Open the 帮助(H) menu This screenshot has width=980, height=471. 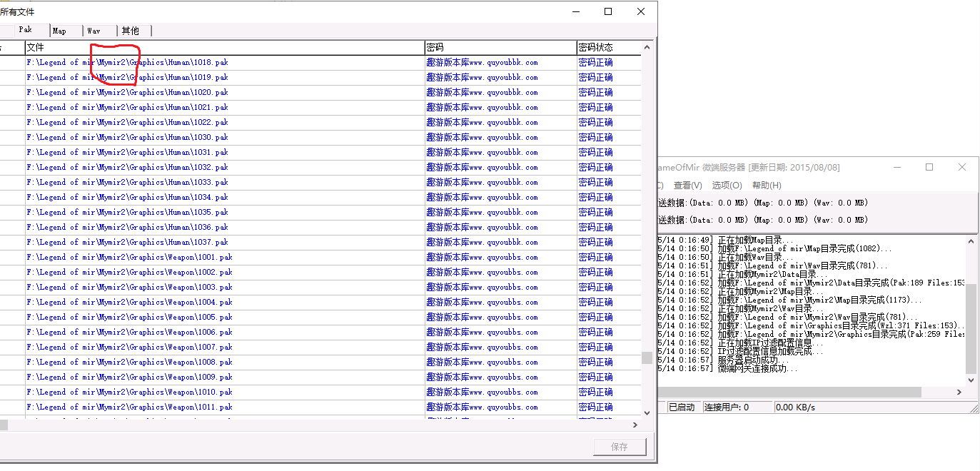[766, 185]
